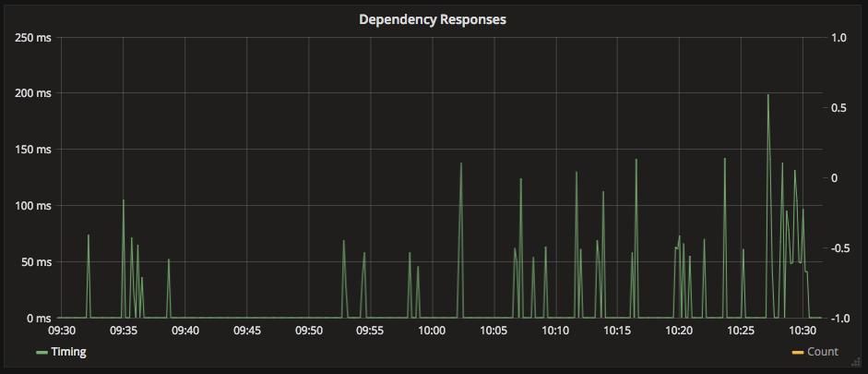Click the 250 ms y-axis label
This screenshot has height=374, width=868.
(x=34, y=38)
